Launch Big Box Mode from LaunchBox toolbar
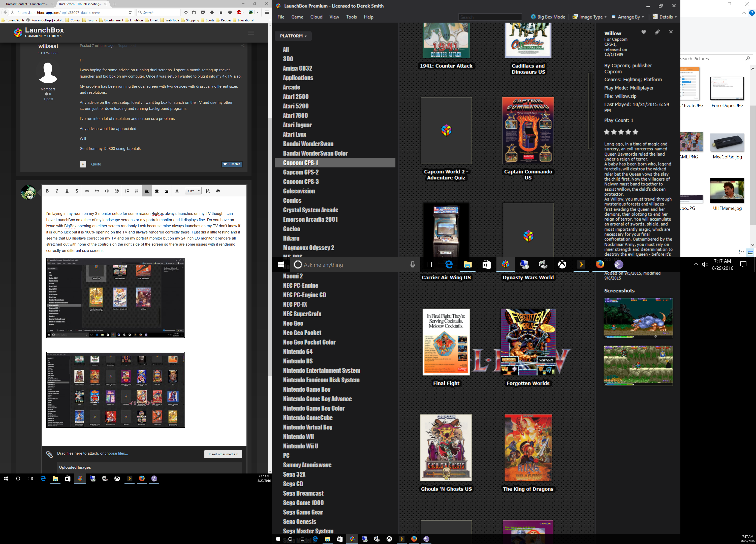The width and height of the screenshot is (756, 544). click(x=548, y=17)
